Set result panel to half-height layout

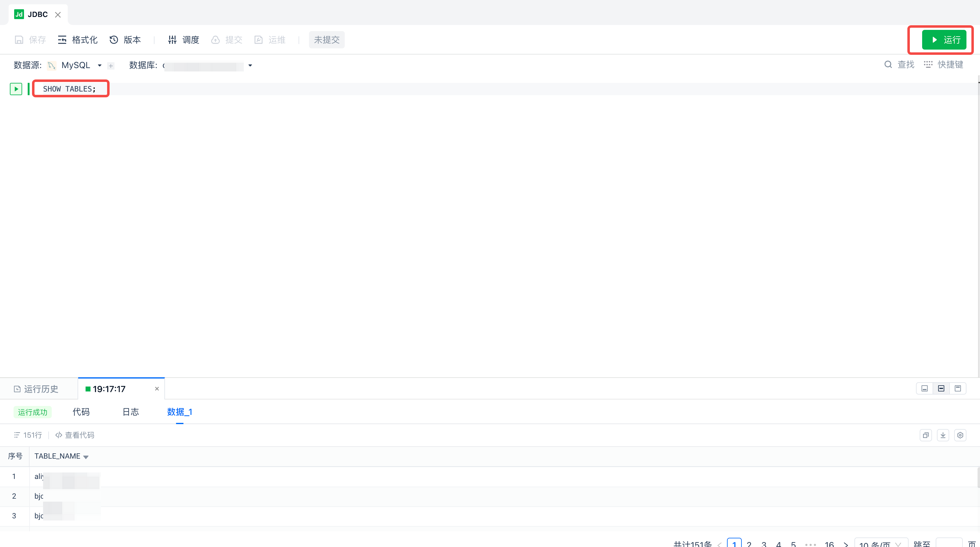941,389
